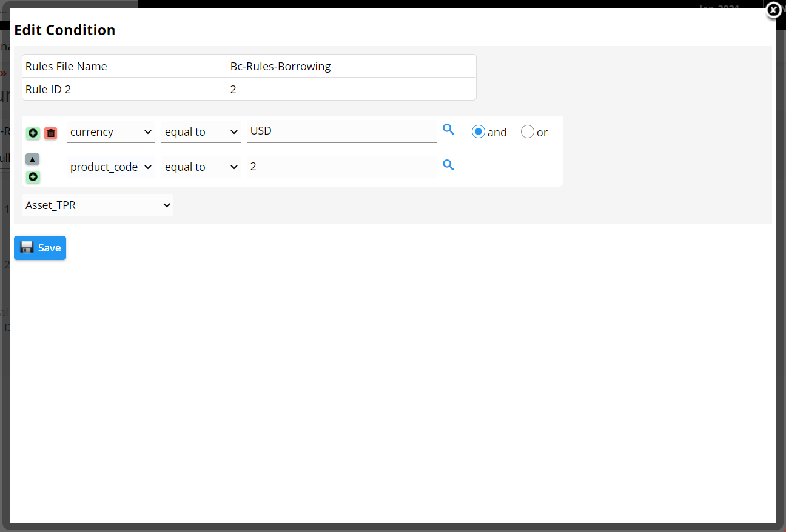Open the Asset_TPR dropdown
The image size is (786, 532).
(x=98, y=205)
